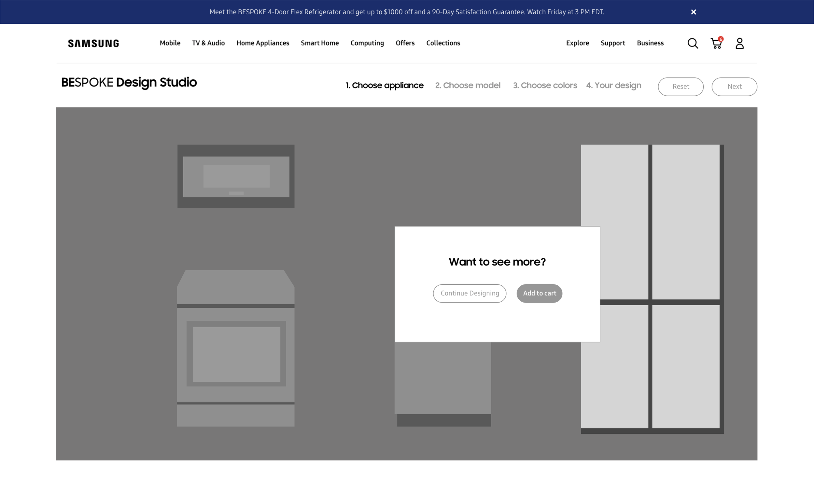Select the oven range appliance illustration
Viewport: 814px width, 504px height.
tap(235, 348)
